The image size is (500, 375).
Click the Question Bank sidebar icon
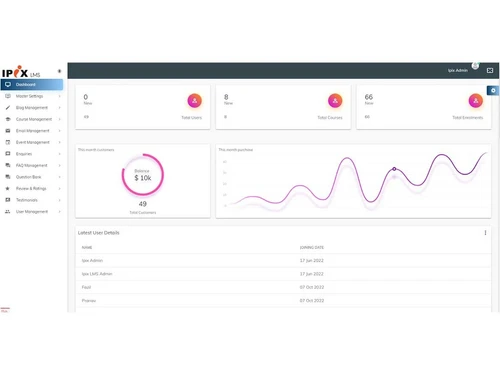pyautogui.click(x=8, y=177)
